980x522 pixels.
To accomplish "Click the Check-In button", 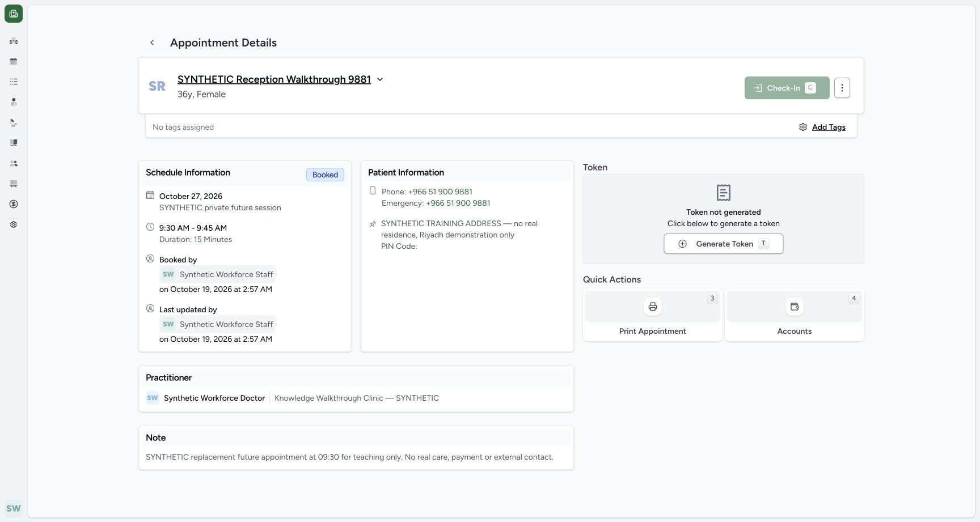I will click(787, 88).
